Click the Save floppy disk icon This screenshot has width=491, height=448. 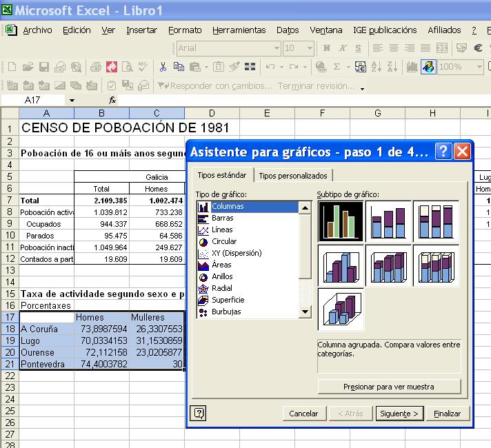click(44, 67)
